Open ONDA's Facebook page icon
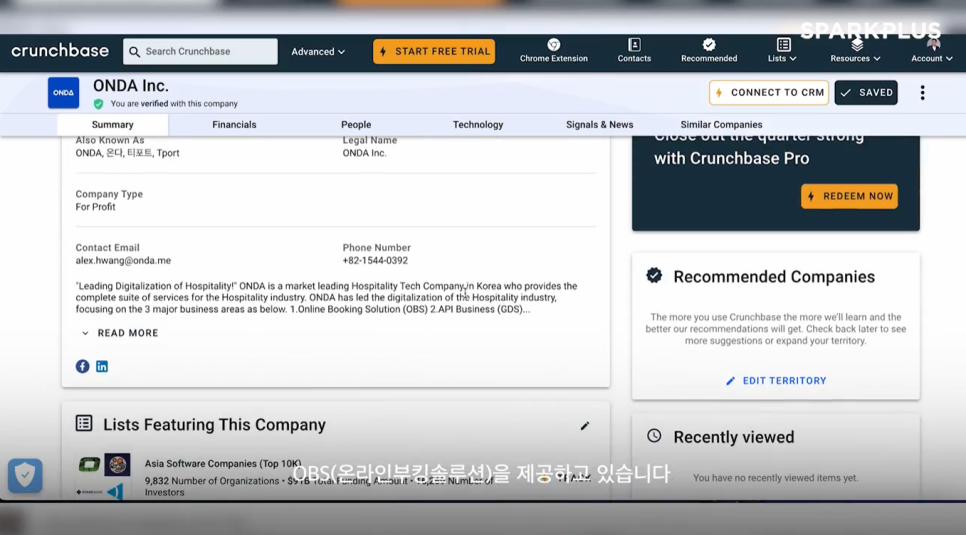Viewport: 966px width, 535px height. click(x=83, y=366)
